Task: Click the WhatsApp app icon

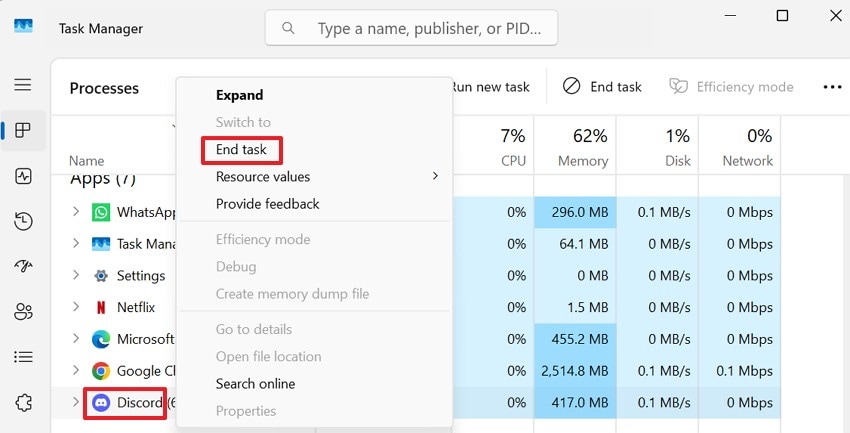Action: pos(101,212)
